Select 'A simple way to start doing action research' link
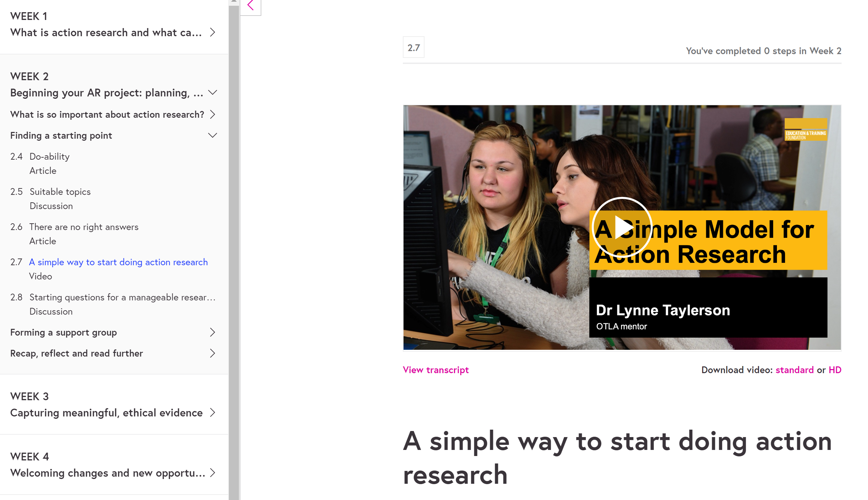868x500 pixels. tap(118, 262)
